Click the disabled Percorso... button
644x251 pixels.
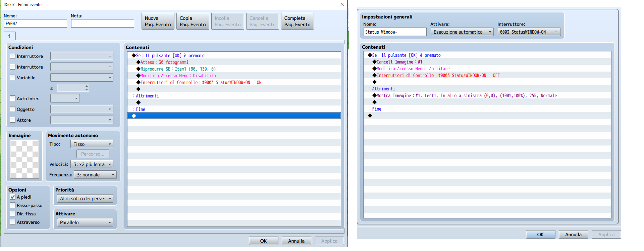93,154
